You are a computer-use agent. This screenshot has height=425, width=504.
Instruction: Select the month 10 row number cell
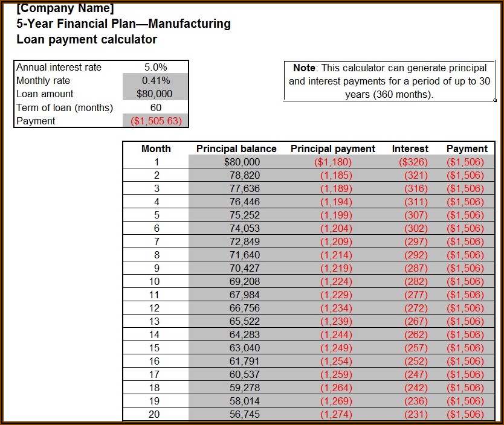[x=156, y=281]
